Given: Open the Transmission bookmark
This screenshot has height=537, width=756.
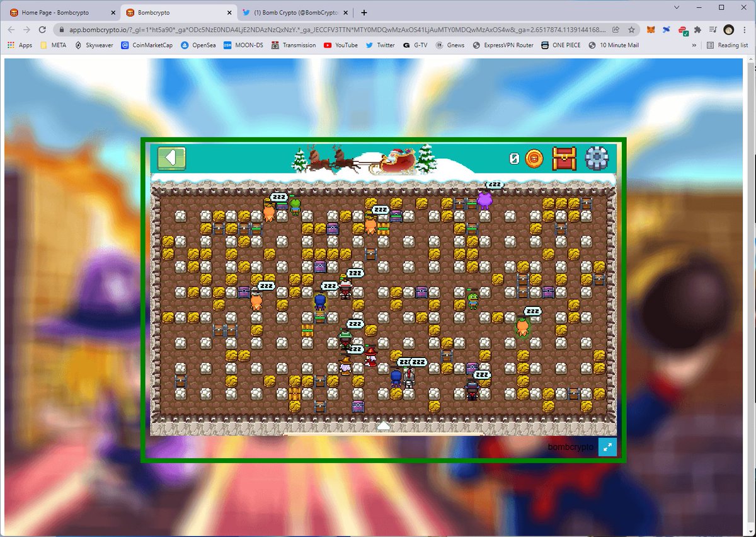Looking at the screenshot, I should pyautogui.click(x=294, y=45).
